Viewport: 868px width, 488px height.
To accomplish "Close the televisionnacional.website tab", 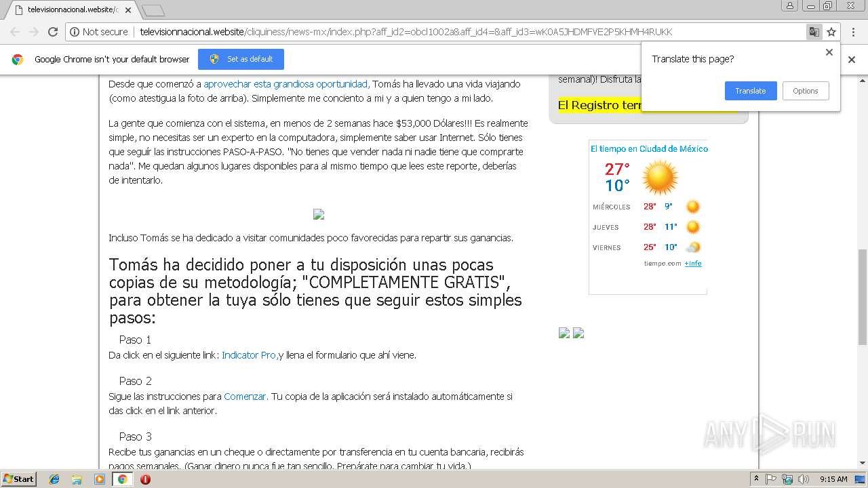I will tap(128, 10).
